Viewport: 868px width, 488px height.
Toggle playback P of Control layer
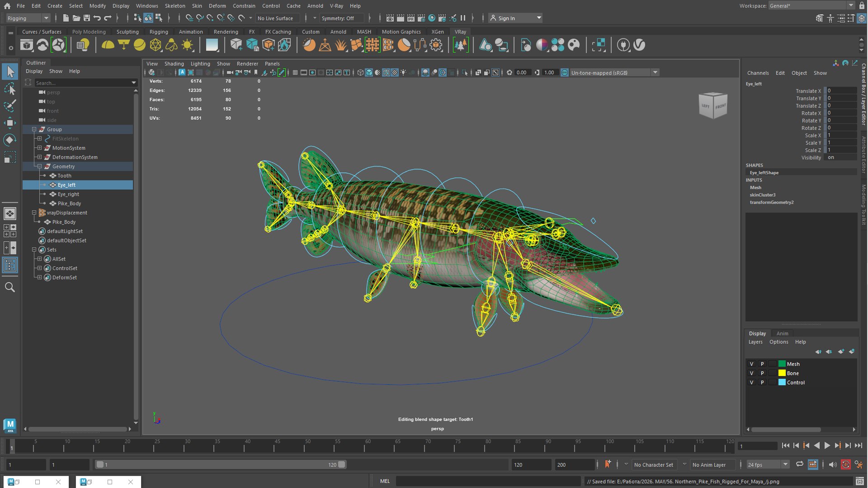[762, 382]
